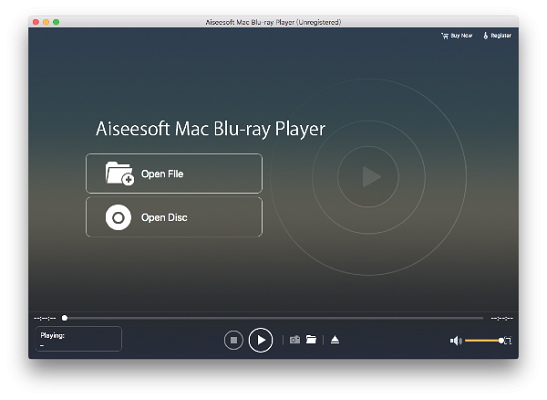Open the Register link
The image size is (547, 400).
pyautogui.click(x=497, y=36)
